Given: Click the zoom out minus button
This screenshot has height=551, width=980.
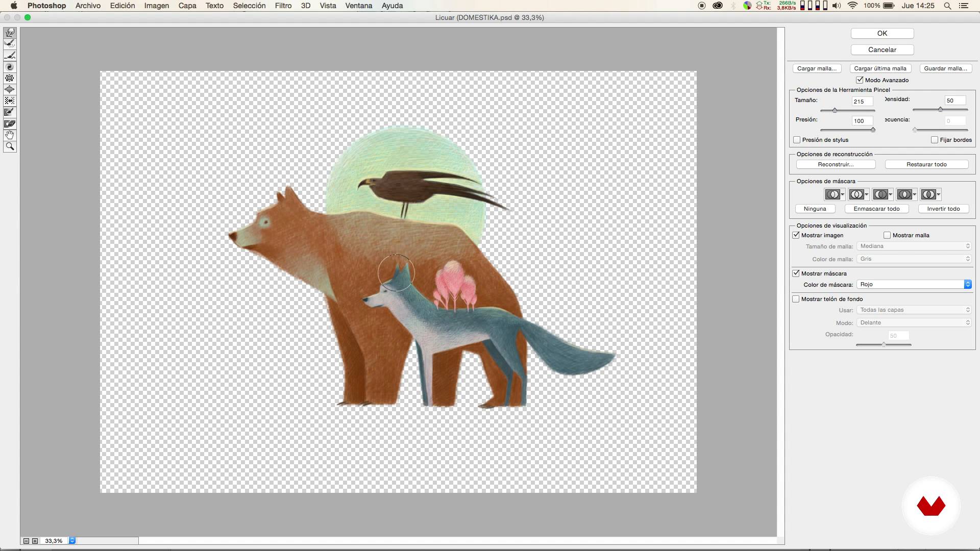Looking at the screenshot, I should tap(26, 541).
